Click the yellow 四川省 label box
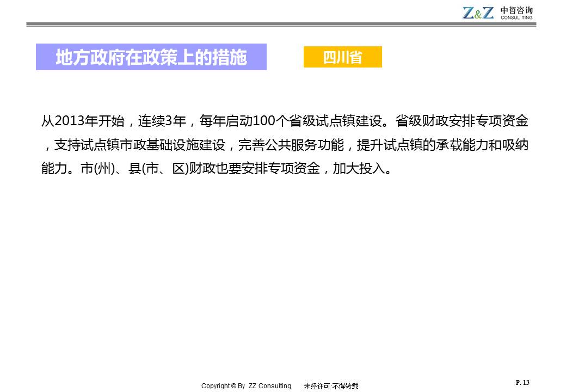The width and height of the screenshot is (566, 392). (x=342, y=57)
